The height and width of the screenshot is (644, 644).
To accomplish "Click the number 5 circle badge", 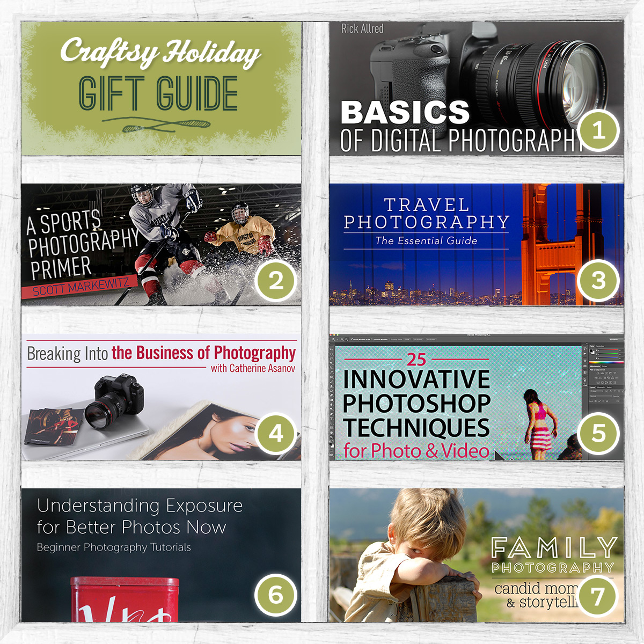I will coord(598,434).
